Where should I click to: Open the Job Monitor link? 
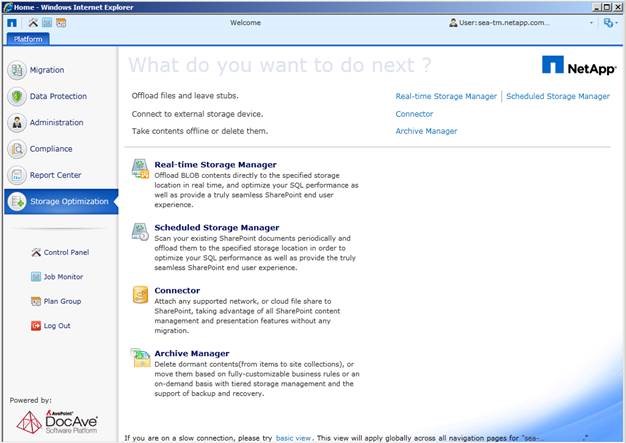click(63, 277)
